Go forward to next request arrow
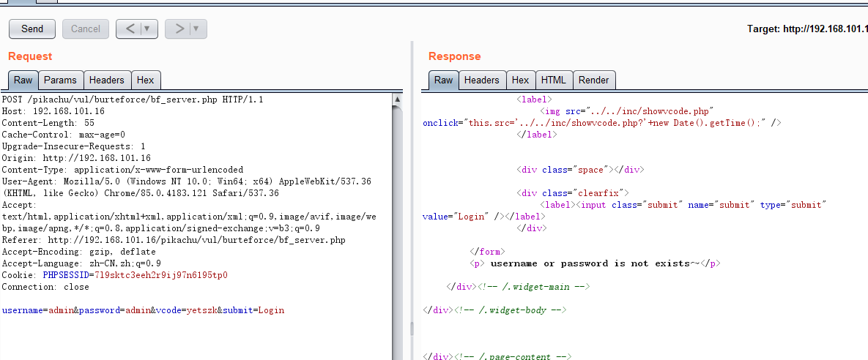Image resolution: width=868 pixels, height=360 pixels. coord(178,29)
